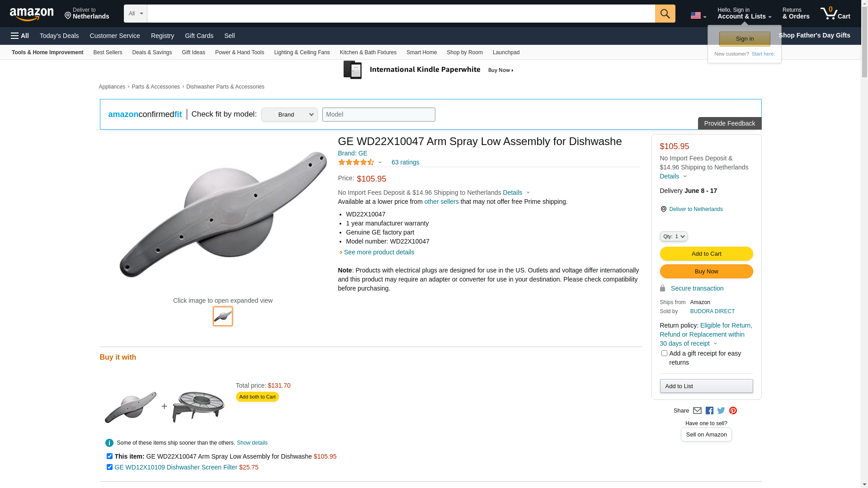
Task: Open the All hamburger menu
Action: [20, 36]
